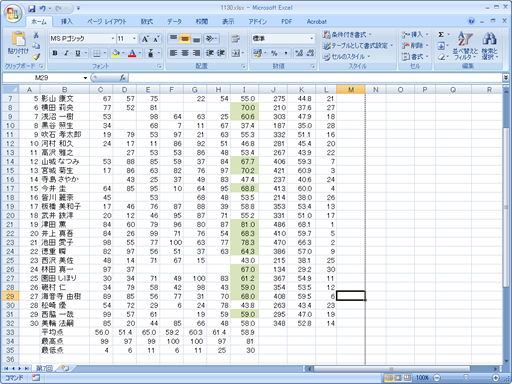Insert a new worksheet tab
The width and height of the screenshot is (512, 384).
(65, 368)
